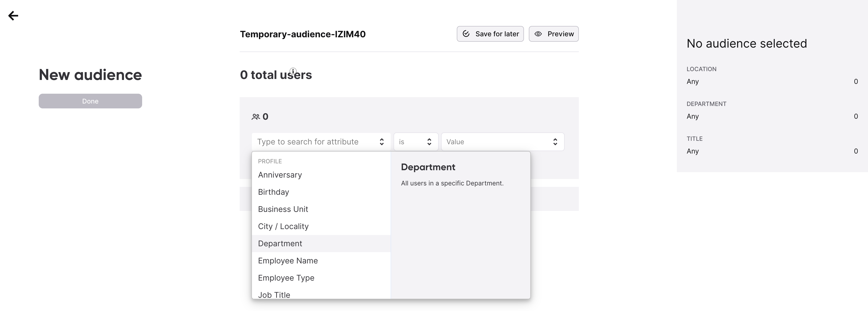Viewport: 868px width, 311px height.
Task: Click the audience name Temporary-audience-IZIM40
Action: [x=303, y=34]
